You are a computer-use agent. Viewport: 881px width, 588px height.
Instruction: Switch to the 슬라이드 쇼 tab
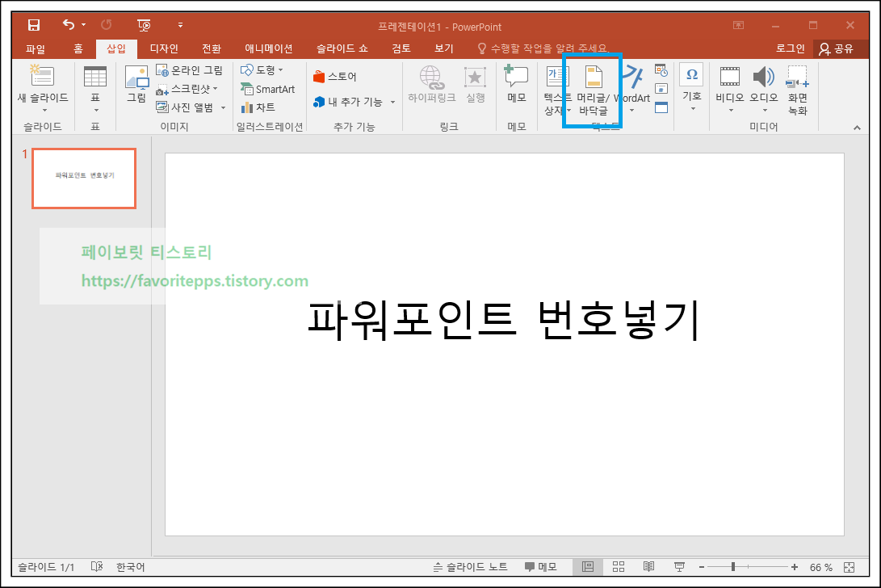pos(342,49)
